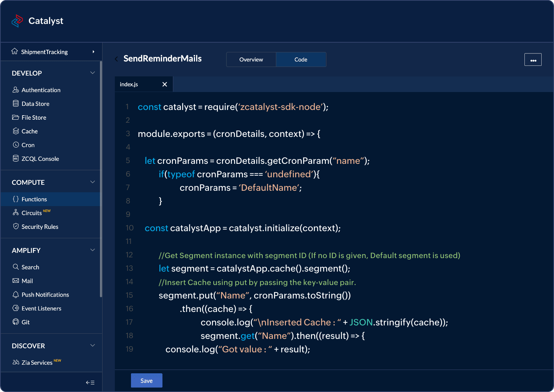Collapse the COMPUTE section chevron
This screenshot has height=392, width=554.
click(92, 182)
